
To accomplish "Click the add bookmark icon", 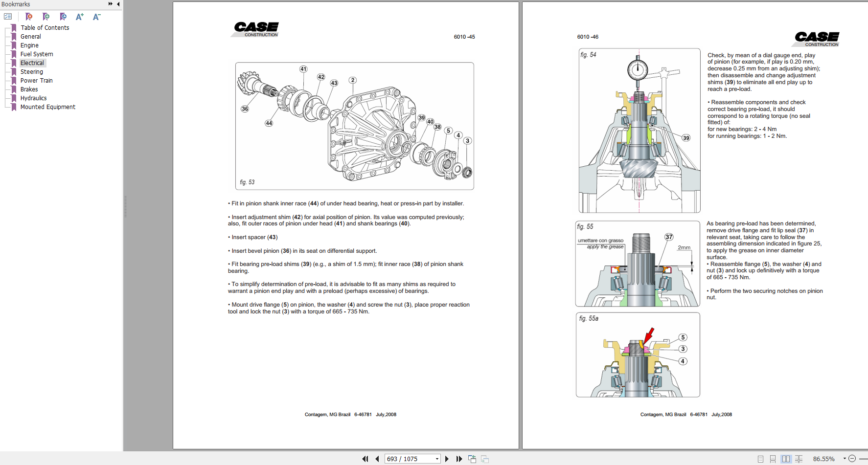I will (x=46, y=17).
